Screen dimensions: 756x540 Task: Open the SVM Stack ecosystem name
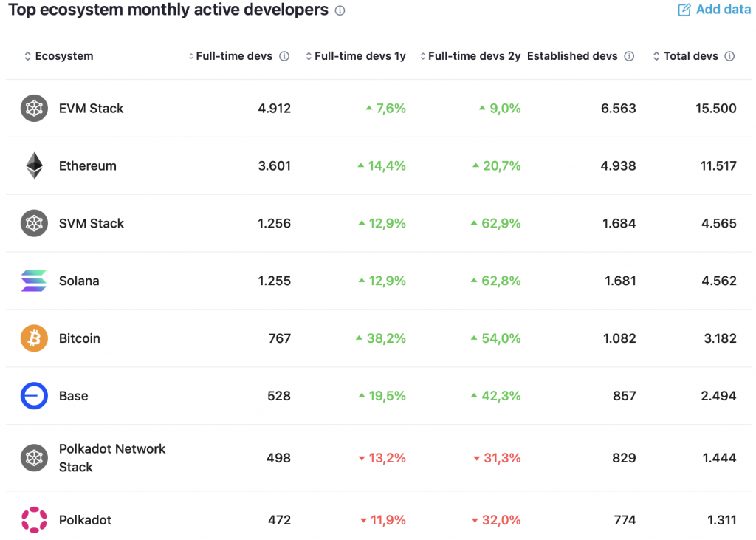click(x=92, y=223)
